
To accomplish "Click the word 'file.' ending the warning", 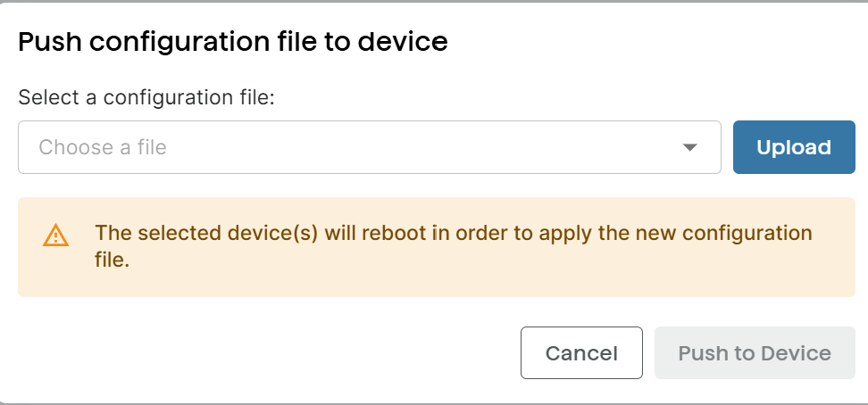I will point(113,259).
